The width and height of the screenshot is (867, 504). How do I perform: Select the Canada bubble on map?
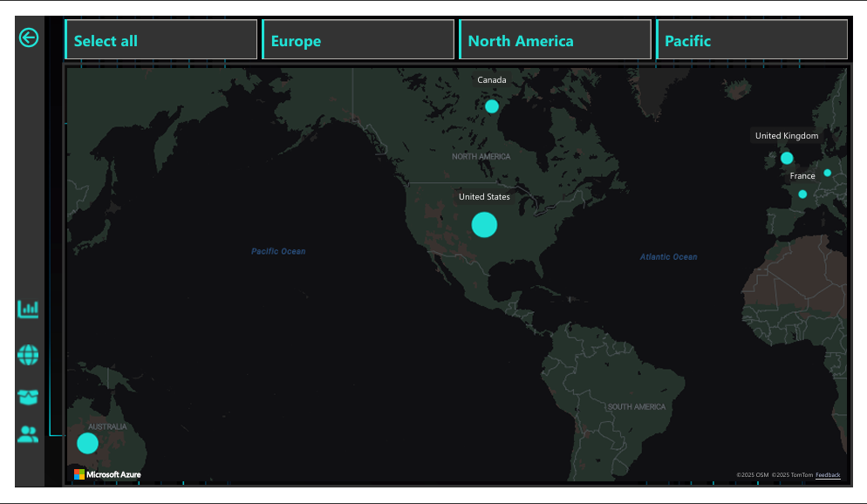pos(492,106)
